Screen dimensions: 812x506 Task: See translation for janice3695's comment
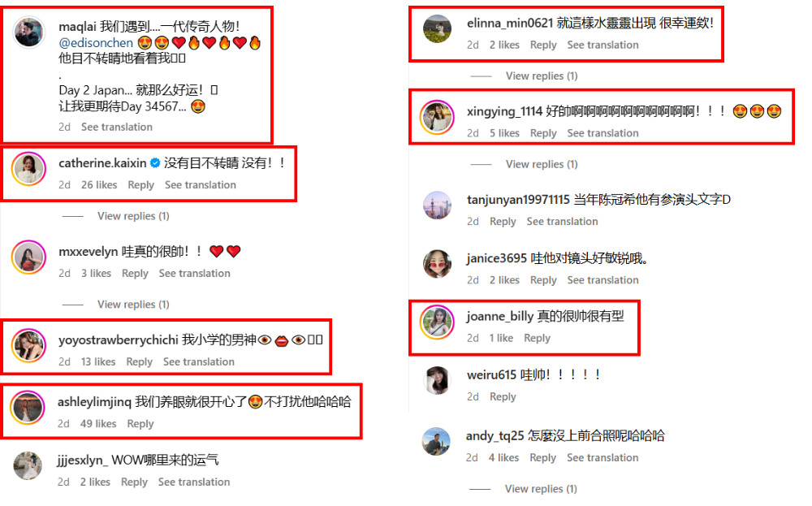click(603, 280)
